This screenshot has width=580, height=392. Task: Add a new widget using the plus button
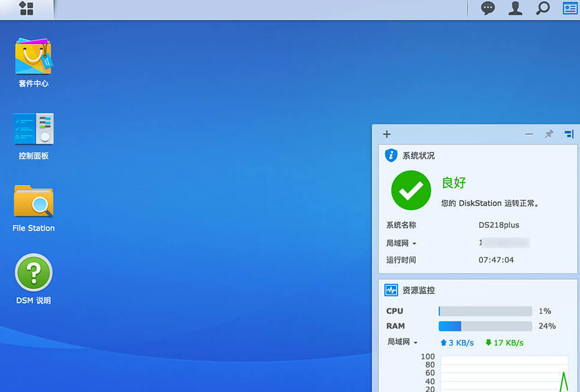(386, 134)
